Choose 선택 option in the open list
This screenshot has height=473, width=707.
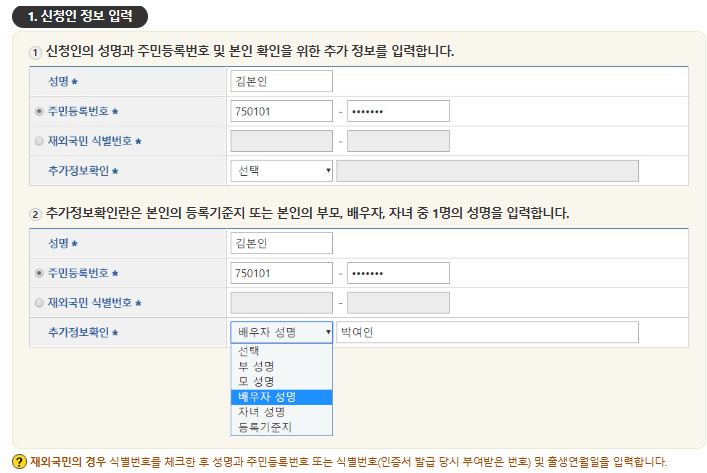point(281,351)
